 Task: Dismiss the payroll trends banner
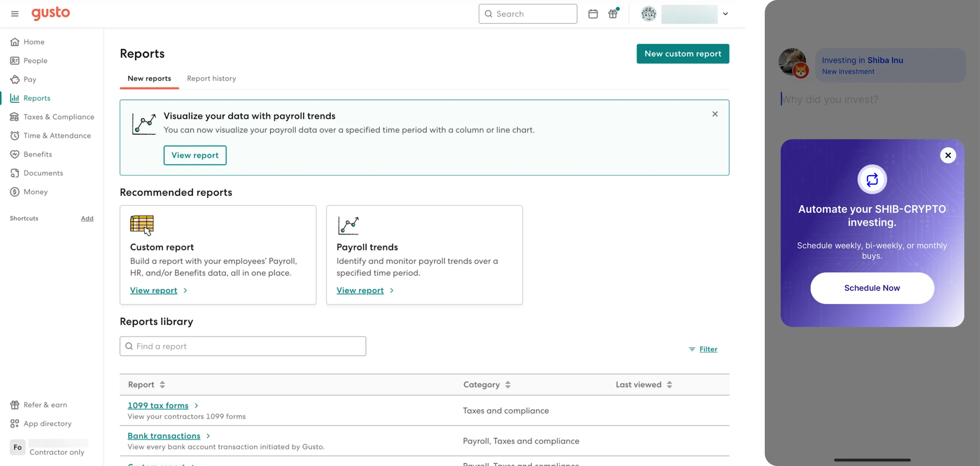tap(715, 114)
